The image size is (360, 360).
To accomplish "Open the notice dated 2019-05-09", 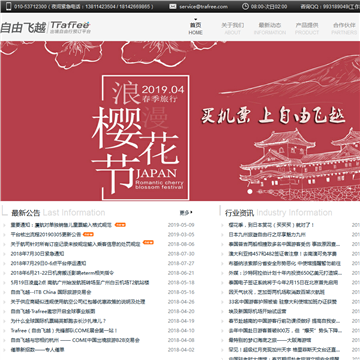I will click(x=61, y=225).
